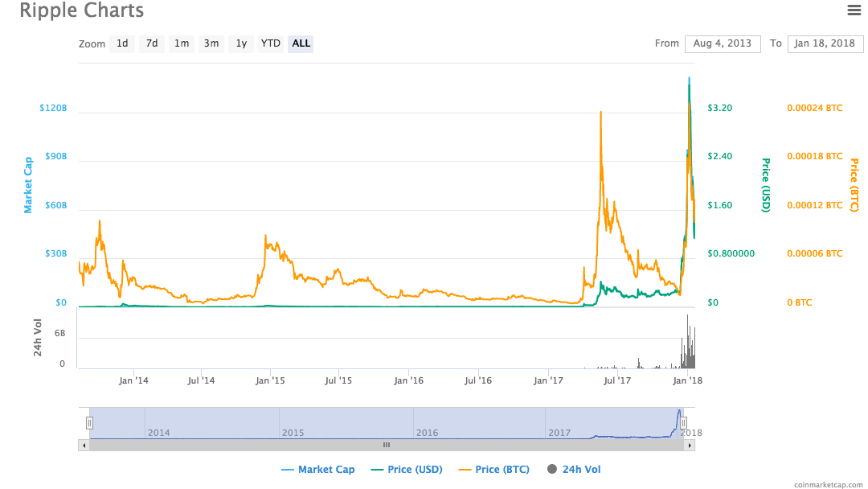
Task: Click the 2016 label in navigator
Action: pyautogui.click(x=428, y=433)
